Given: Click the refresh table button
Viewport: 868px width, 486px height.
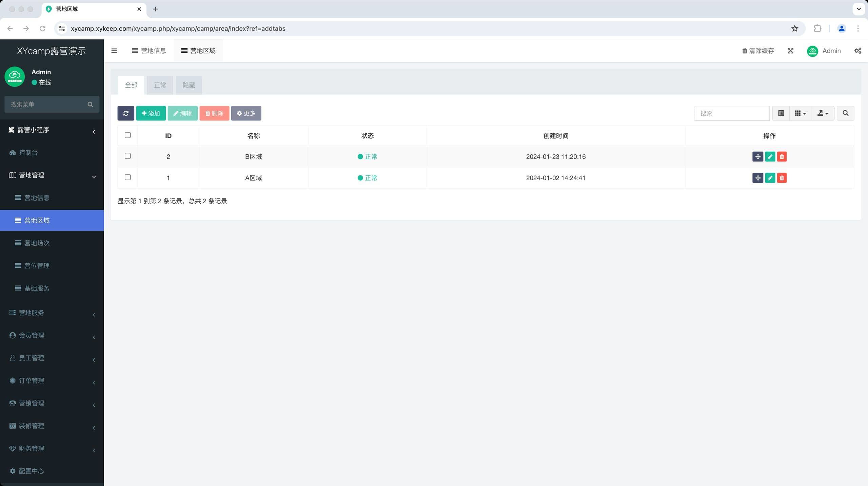Looking at the screenshot, I should (x=126, y=113).
